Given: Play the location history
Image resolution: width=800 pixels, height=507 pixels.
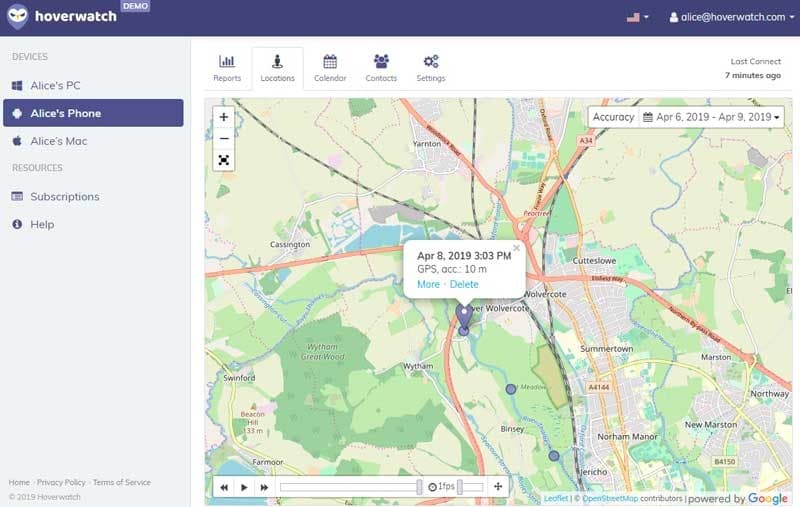Looking at the screenshot, I should point(244,487).
